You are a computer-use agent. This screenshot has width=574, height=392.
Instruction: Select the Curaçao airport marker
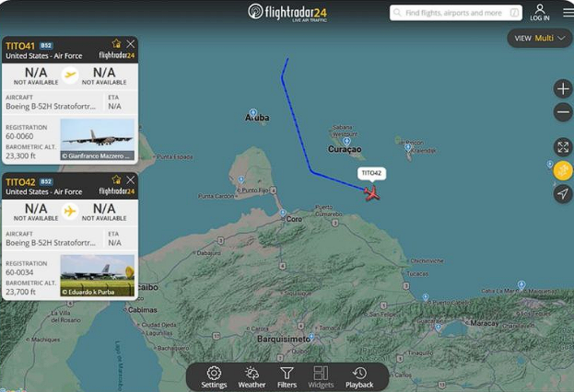point(346,142)
